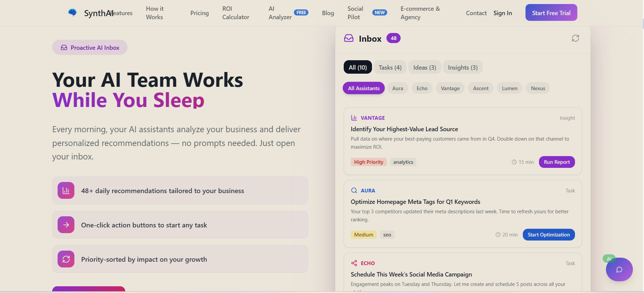Viewport: 644px width, 293px height.
Task: Click the Medium priority tag
Action: (364, 234)
